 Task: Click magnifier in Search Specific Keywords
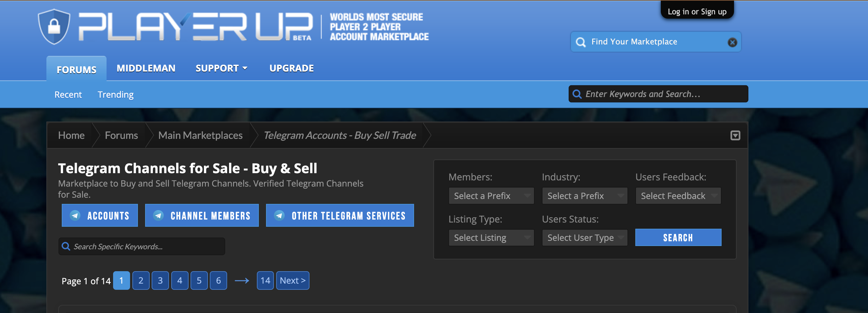66,246
